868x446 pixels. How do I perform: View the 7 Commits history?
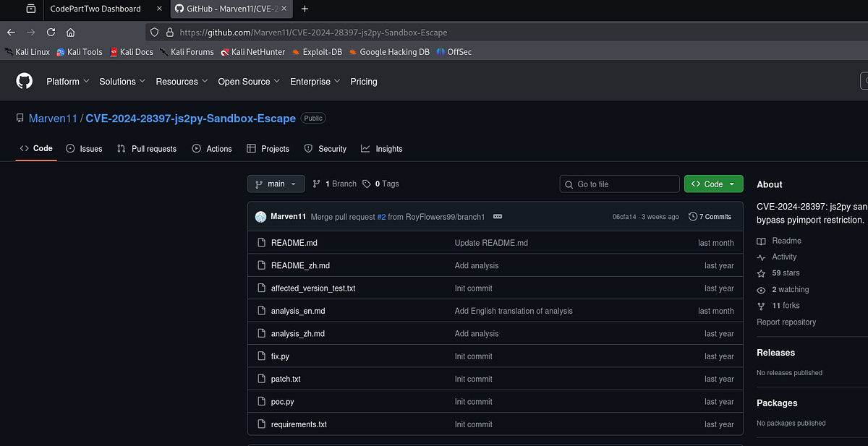(x=710, y=216)
